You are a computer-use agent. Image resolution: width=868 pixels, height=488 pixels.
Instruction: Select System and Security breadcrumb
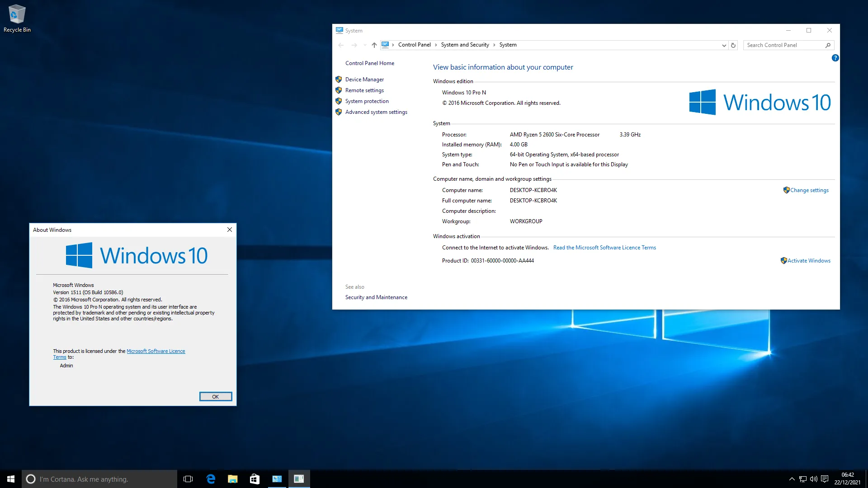tap(465, 45)
